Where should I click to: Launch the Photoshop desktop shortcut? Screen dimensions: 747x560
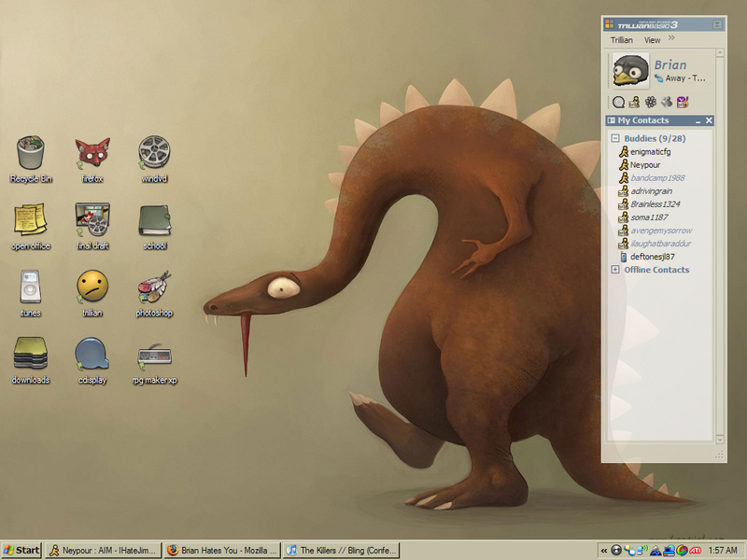[x=154, y=287]
